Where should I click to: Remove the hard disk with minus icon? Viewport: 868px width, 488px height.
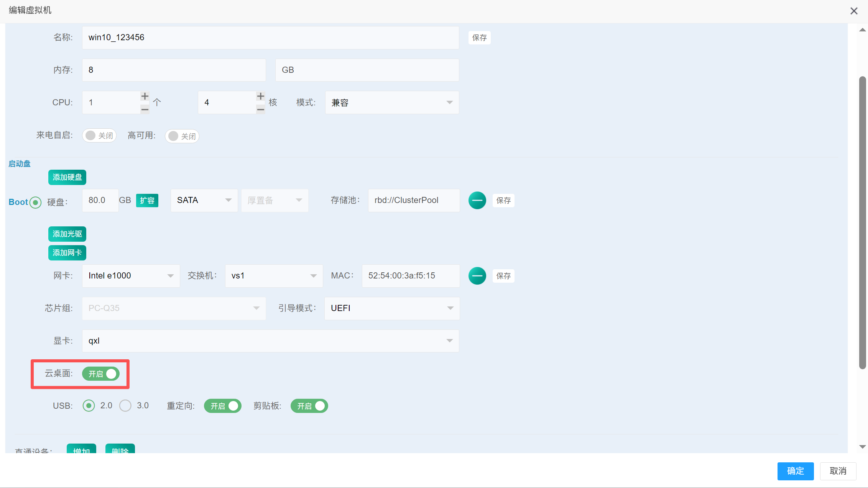click(x=477, y=200)
